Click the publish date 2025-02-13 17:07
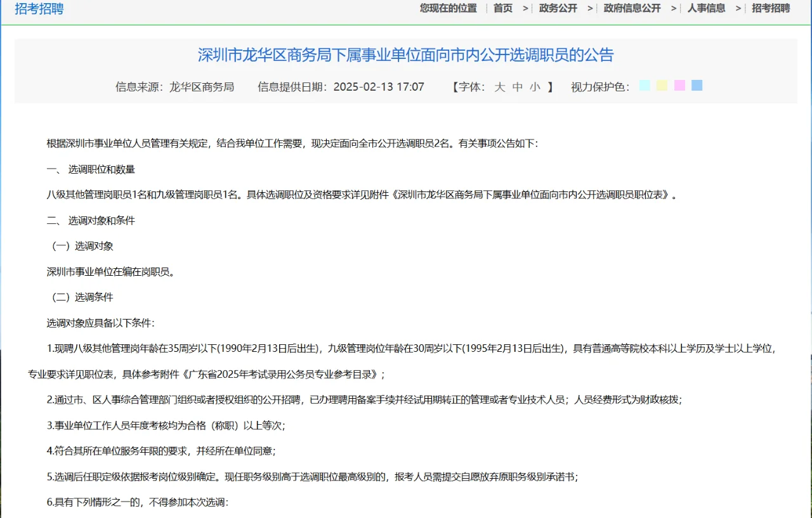This screenshot has height=518, width=812. (377, 86)
